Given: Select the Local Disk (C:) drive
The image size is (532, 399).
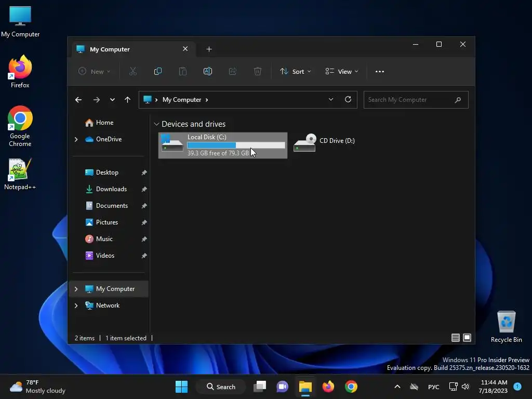Looking at the screenshot, I should click(223, 145).
